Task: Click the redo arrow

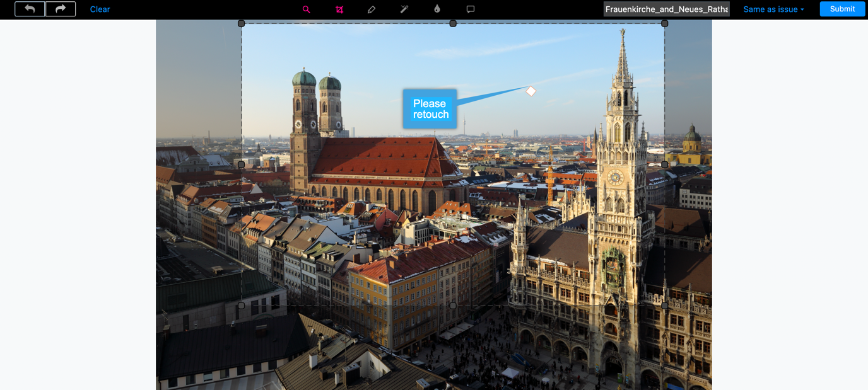Action: click(x=60, y=9)
